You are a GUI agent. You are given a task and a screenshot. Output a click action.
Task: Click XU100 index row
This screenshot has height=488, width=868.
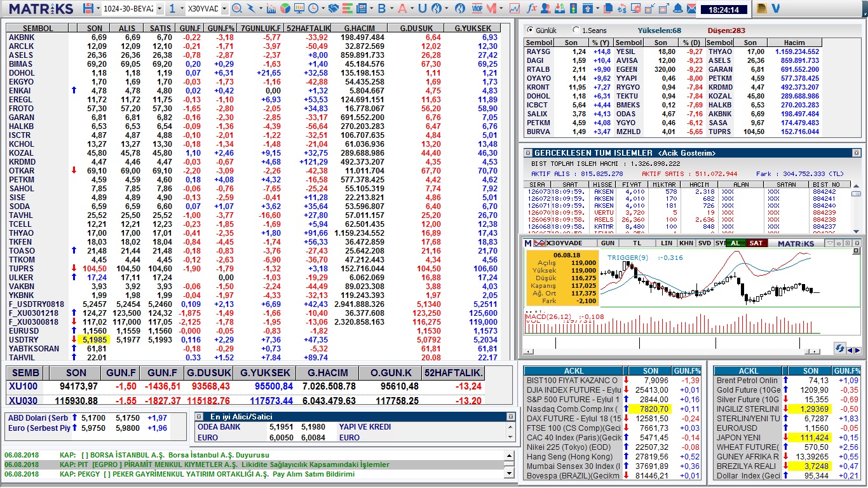245,386
